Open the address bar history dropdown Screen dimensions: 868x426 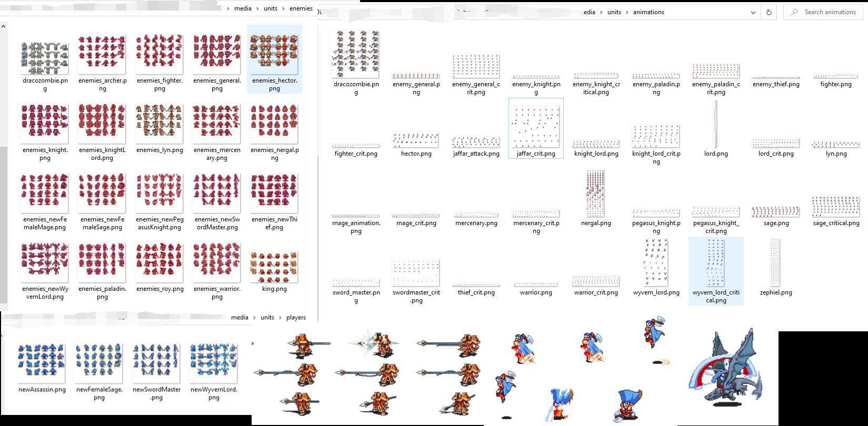(x=753, y=12)
